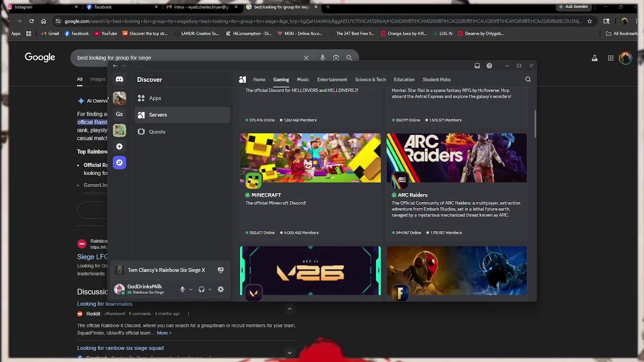Open Google Lens image search icon
The height and width of the screenshot is (362, 644).
tap(336, 58)
